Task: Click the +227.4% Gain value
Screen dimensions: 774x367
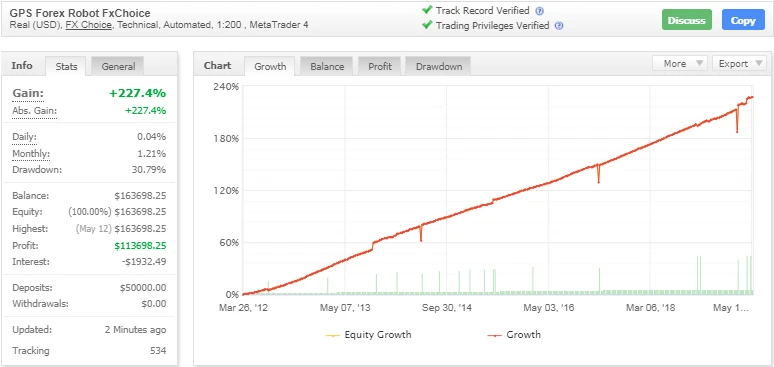Action: (137, 93)
